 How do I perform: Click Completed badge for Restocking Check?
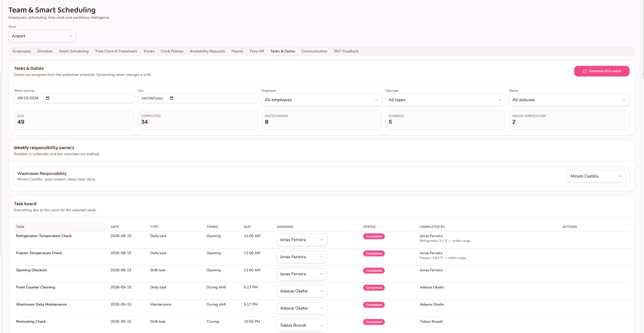coord(374,322)
